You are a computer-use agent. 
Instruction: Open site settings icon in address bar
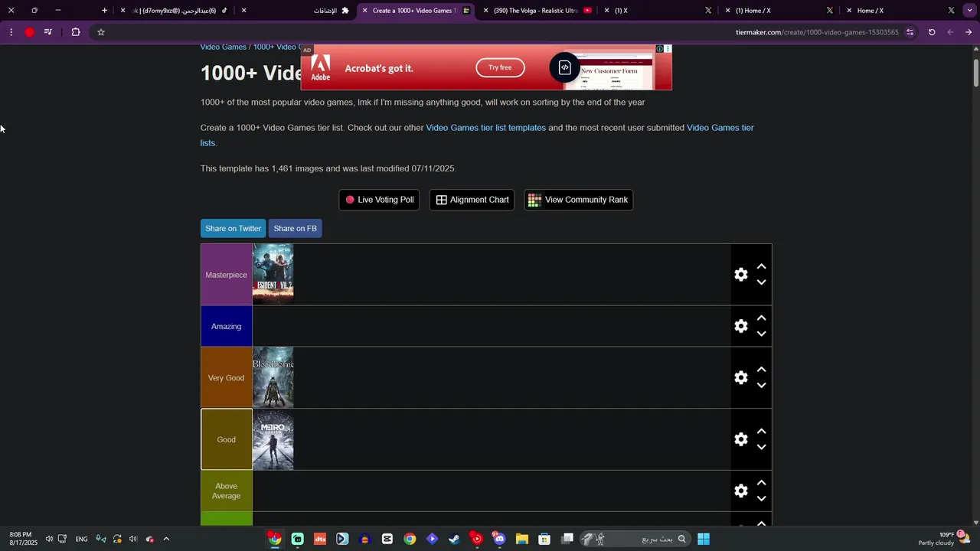pos(910,32)
